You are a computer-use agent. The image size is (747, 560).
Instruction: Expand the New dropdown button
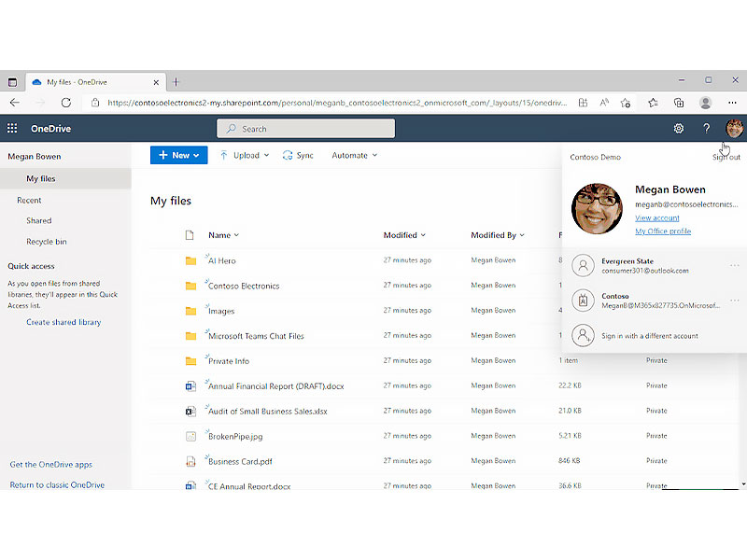pos(178,155)
